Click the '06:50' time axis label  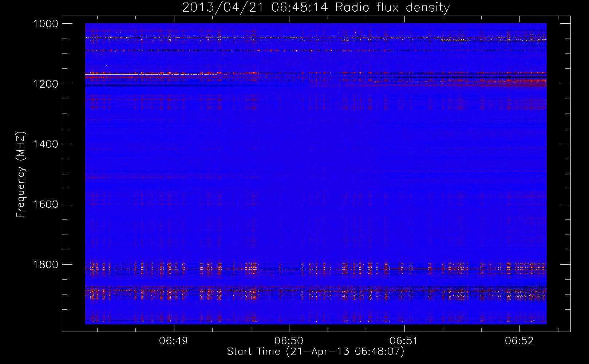pyautogui.click(x=289, y=341)
